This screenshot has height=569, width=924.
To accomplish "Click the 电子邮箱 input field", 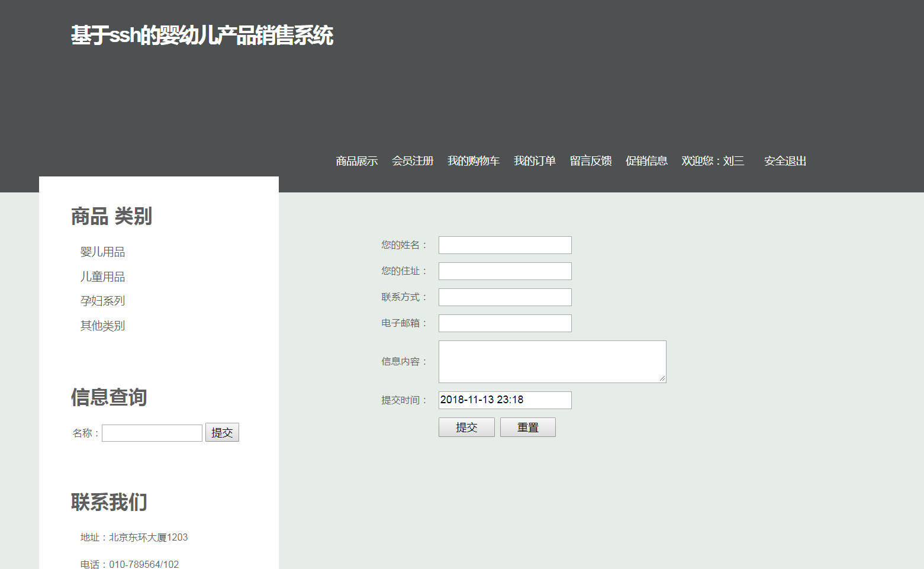I will pyautogui.click(x=505, y=323).
